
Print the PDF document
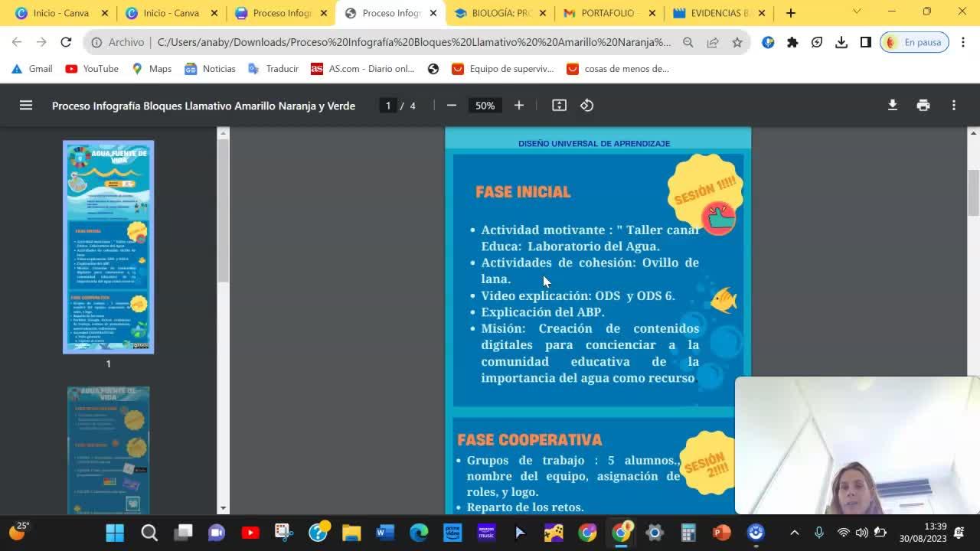[923, 106]
